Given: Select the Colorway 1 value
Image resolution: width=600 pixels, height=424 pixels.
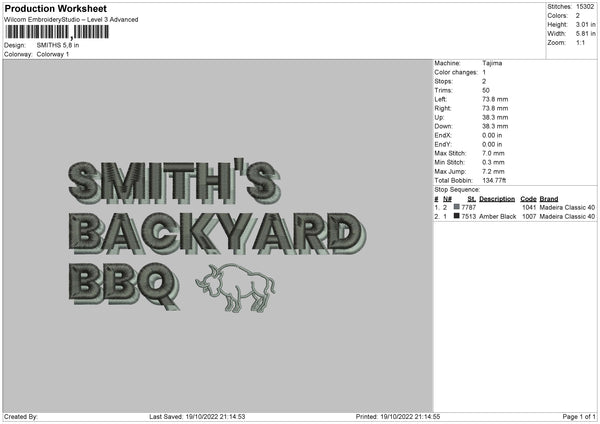Looking at the screenshot, I should (x=53, y=54).
